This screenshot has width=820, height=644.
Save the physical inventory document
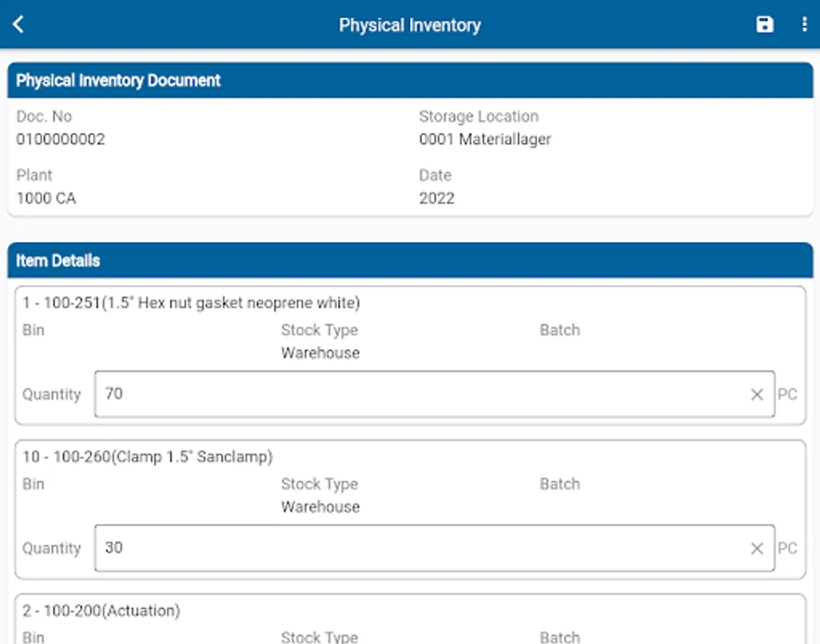(765, 24)
